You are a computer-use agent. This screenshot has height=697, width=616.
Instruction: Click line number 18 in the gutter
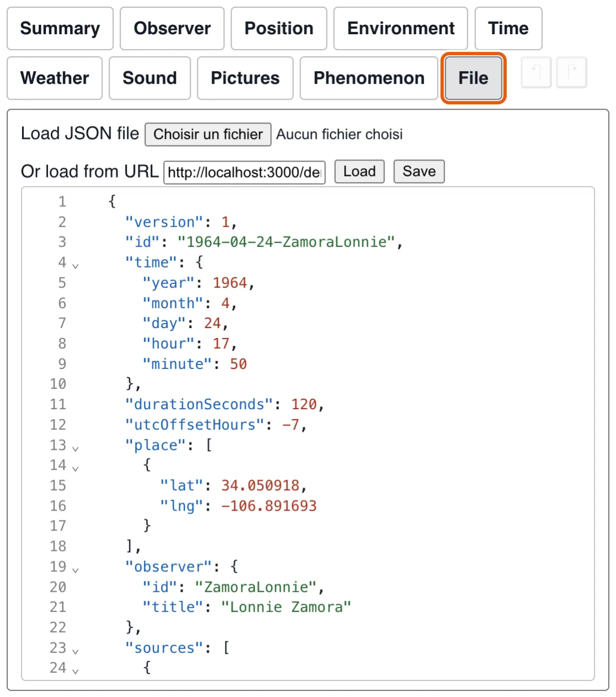[58, 546]
